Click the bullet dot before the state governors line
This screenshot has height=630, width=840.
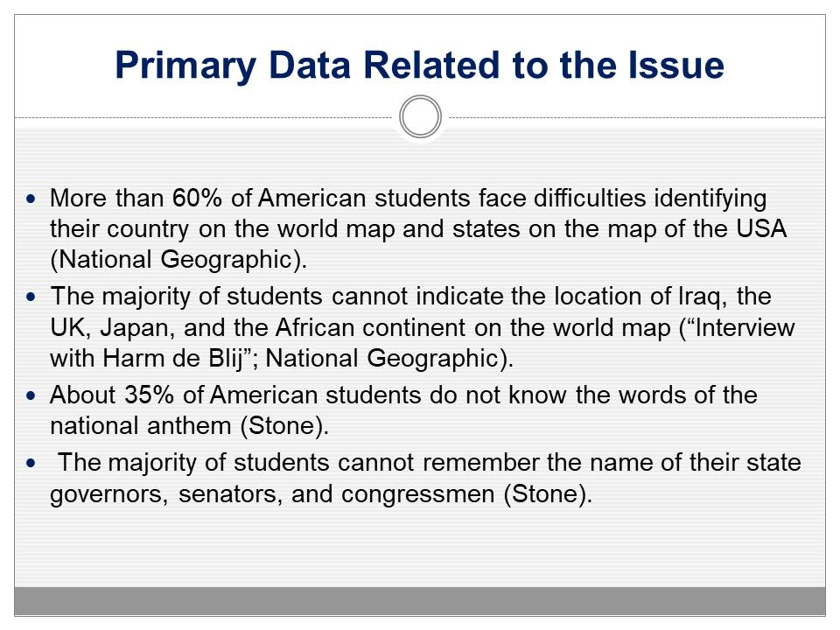tap(33, 463)
